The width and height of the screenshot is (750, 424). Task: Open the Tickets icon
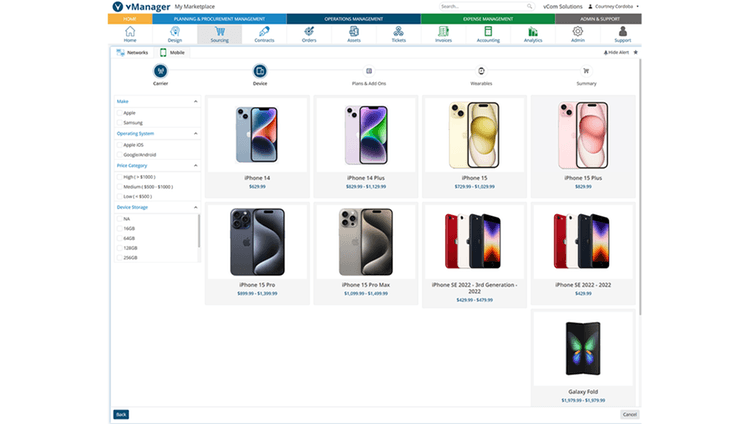pyautogui.click(x=398, y=32)
